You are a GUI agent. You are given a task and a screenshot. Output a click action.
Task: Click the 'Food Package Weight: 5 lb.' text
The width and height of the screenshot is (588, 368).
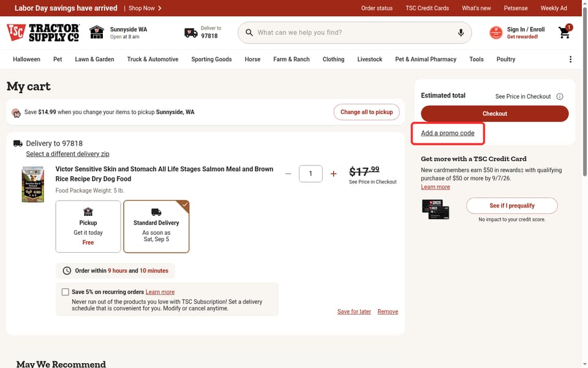(89, 190)
